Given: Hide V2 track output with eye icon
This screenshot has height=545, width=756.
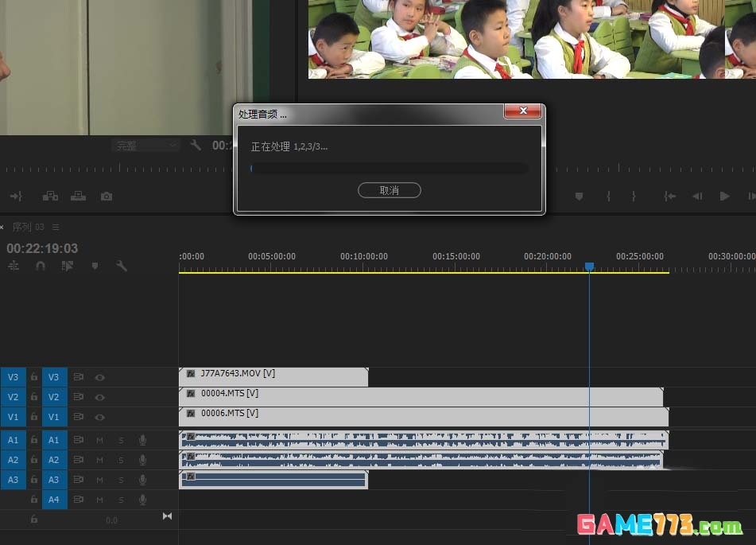Looking at the screenshot, I should (100, 397).
